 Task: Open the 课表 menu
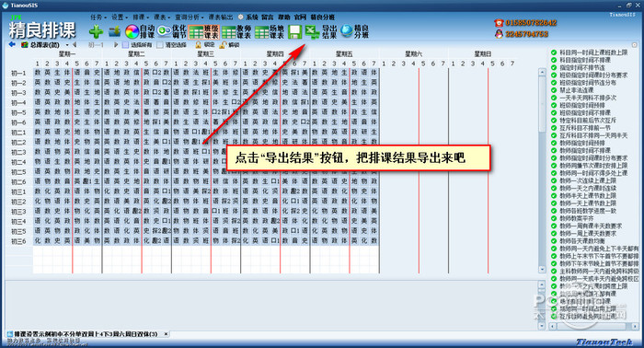coord(162,17)
